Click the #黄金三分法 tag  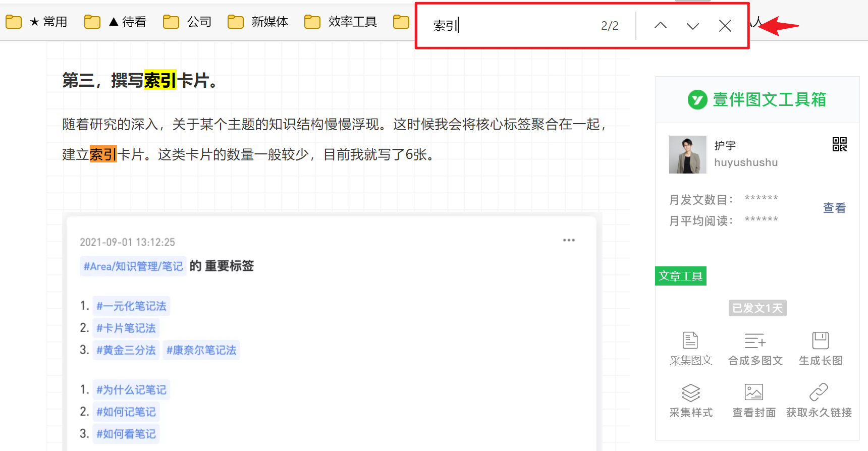coord(126,350)
